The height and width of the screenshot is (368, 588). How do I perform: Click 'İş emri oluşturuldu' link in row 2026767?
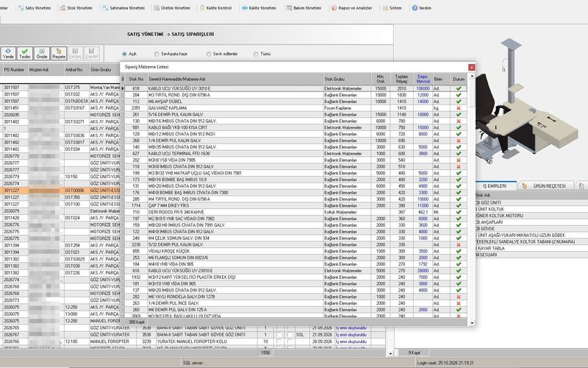(x=351, y=335)
